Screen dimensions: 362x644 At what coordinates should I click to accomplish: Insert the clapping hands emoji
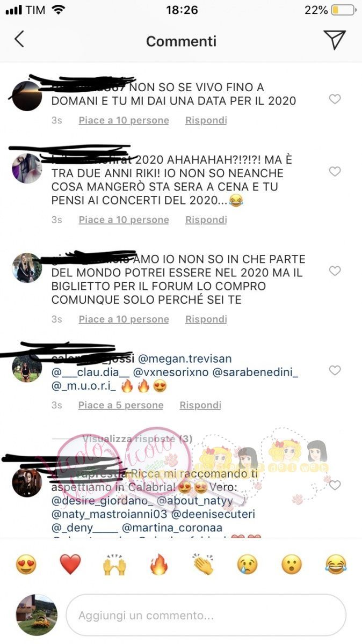[x=203, y=565]
